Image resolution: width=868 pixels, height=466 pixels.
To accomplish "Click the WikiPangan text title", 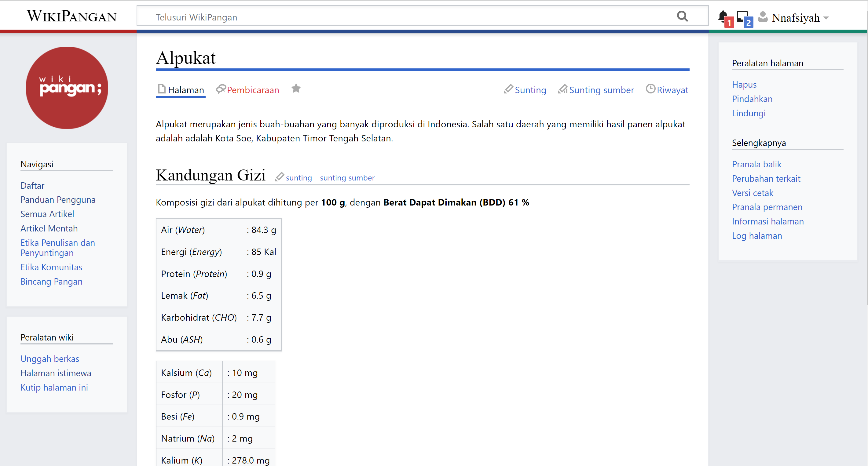I will (72, 16).
